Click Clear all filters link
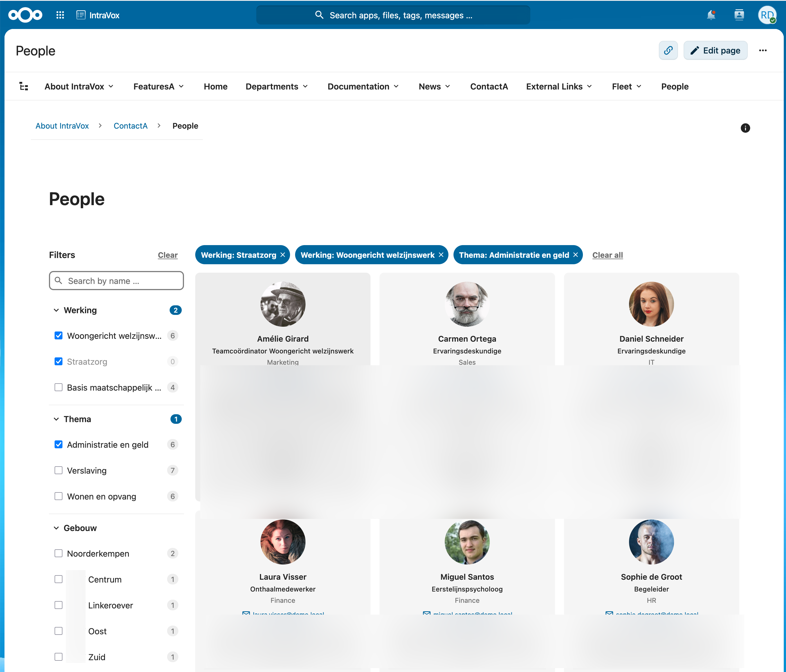Screen dimensions: 786x672 [x=607, y=255]
